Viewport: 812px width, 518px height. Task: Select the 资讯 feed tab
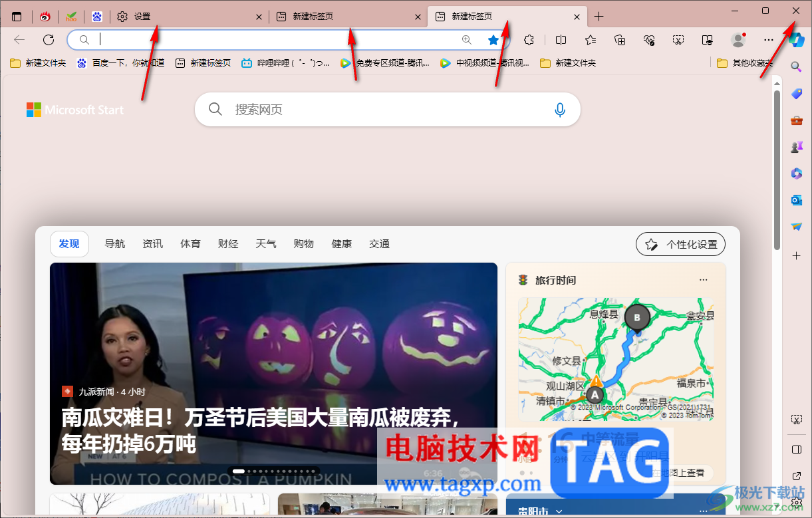click(x=153, y=244)
